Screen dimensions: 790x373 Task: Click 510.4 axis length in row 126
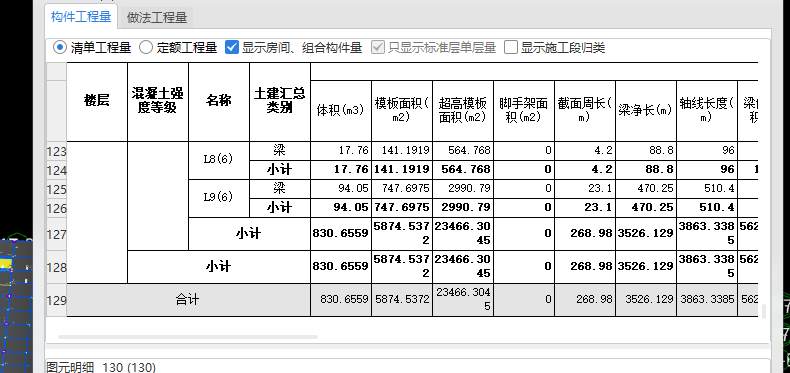click(707, 208)
